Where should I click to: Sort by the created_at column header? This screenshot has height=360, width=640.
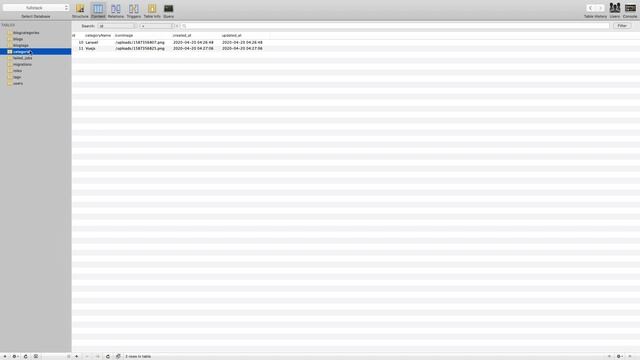point(182,36)
